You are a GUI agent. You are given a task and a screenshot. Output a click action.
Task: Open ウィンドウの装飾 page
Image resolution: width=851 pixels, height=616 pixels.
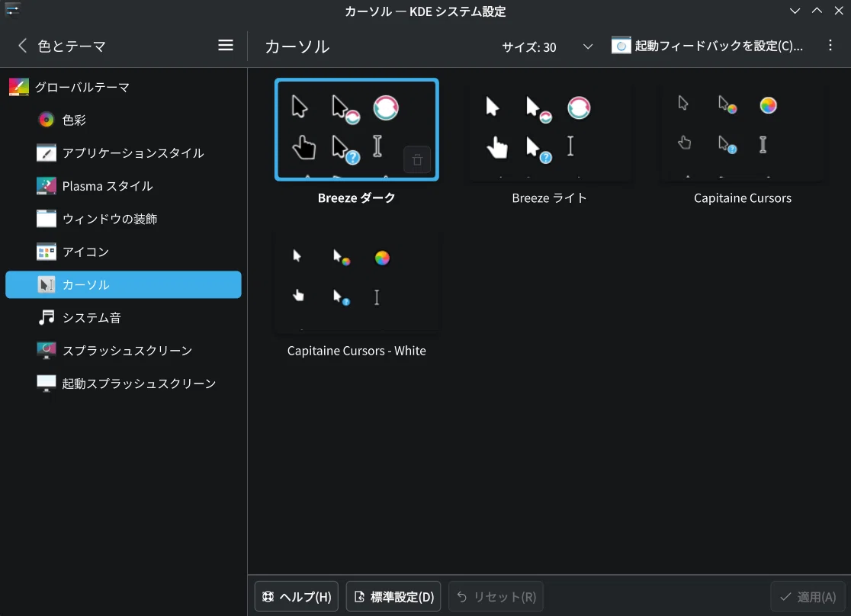pos(124,219)
